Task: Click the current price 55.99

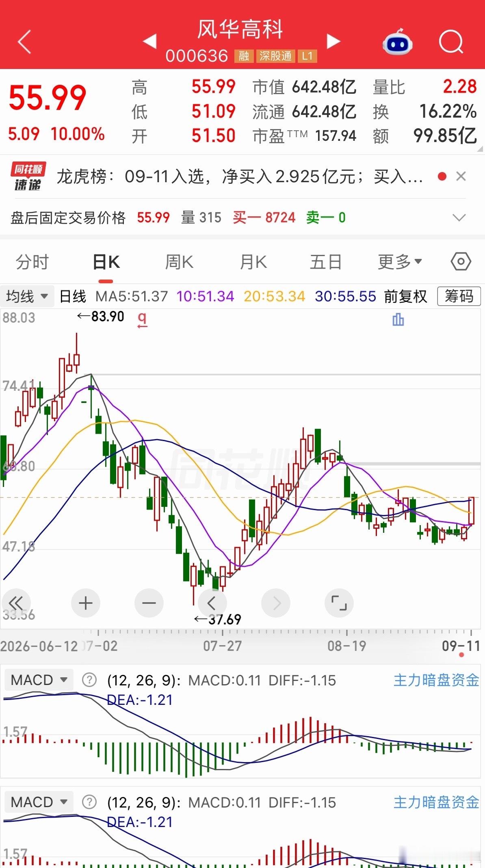Action: tap(48, 98)
